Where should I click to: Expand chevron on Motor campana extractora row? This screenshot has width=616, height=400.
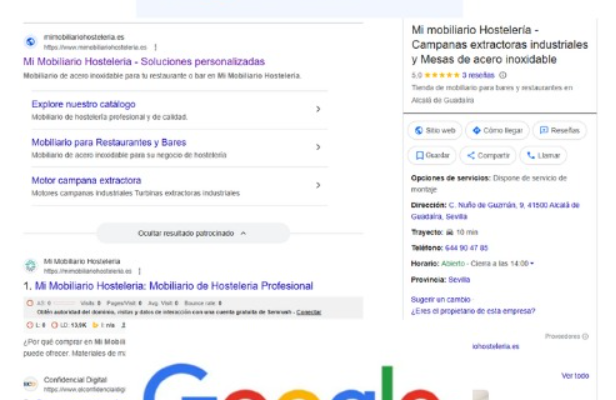point(318,185)
